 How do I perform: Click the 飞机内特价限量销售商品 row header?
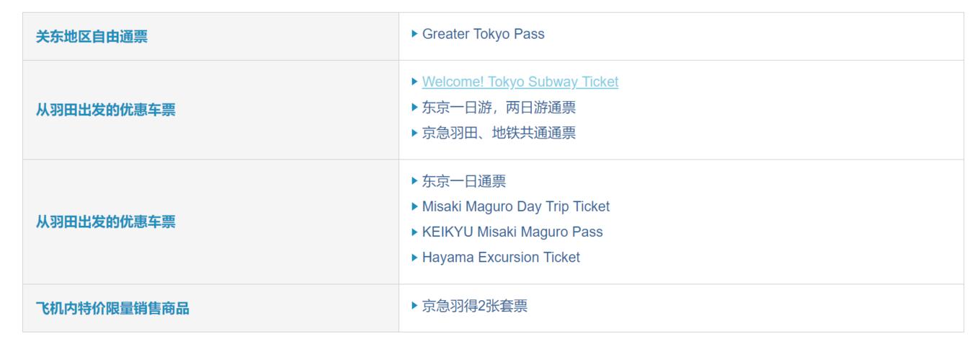pyautogui.click(x=112, y=309)
